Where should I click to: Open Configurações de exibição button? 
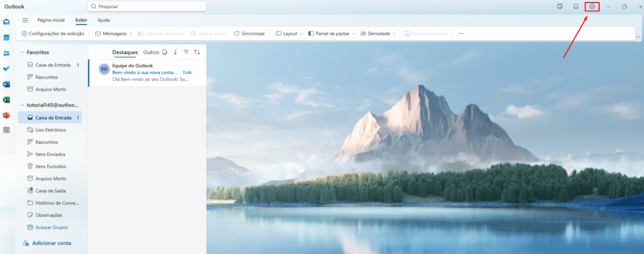click(53, 33)
